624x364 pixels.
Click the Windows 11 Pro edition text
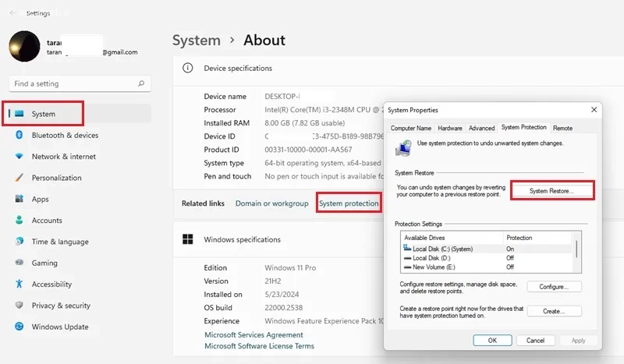(x=290, y=267)
